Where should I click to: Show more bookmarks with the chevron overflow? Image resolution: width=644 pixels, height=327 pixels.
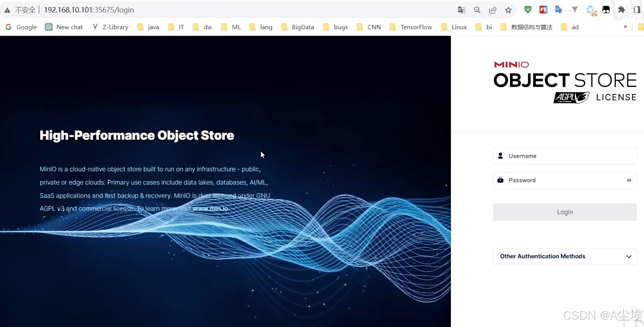point(625,27)
